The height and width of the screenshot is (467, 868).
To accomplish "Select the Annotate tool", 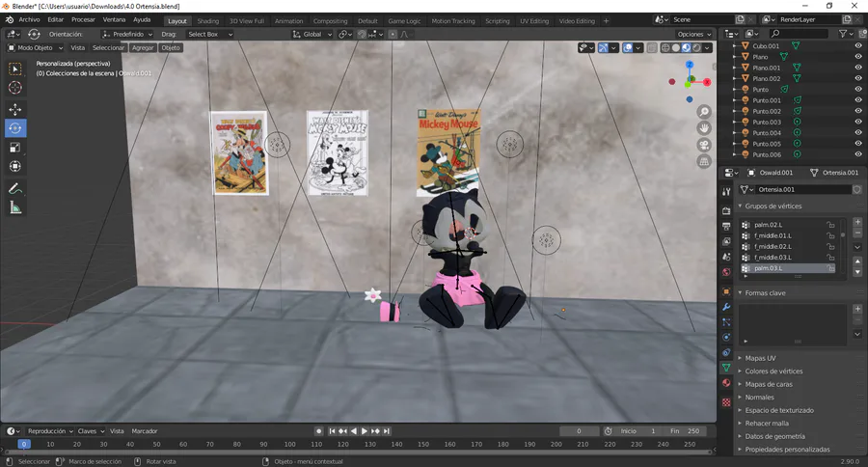I will [x=15, y=189].
